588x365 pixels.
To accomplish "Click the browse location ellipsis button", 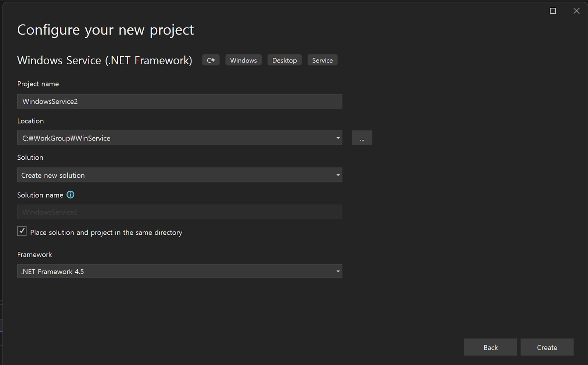I will 362,138.
